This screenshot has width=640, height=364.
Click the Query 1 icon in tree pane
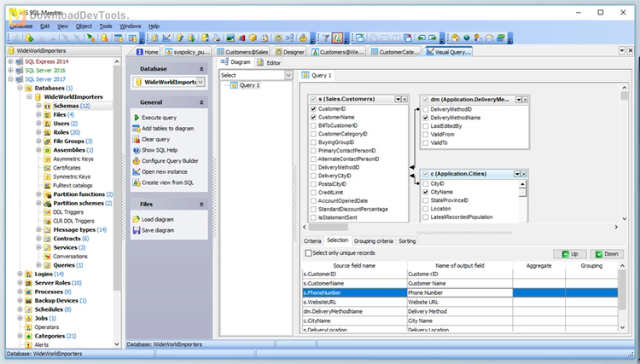(234, 85)
